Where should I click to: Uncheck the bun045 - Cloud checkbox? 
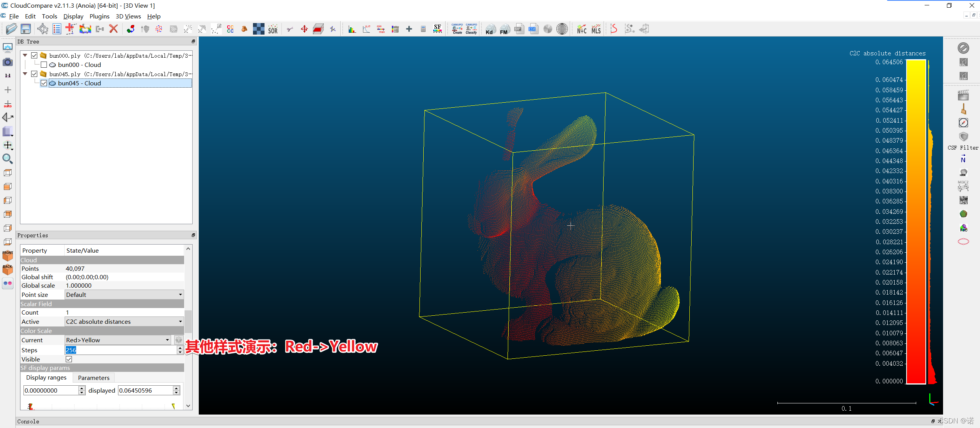[x=44, y=83]
